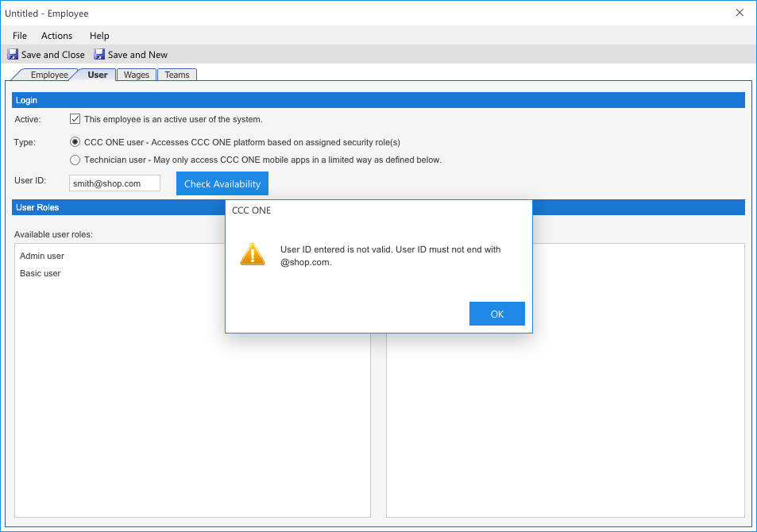Switch to the Teams tab
The height and width of the screenshot is (532, 757).
click(x=177, y=75)
